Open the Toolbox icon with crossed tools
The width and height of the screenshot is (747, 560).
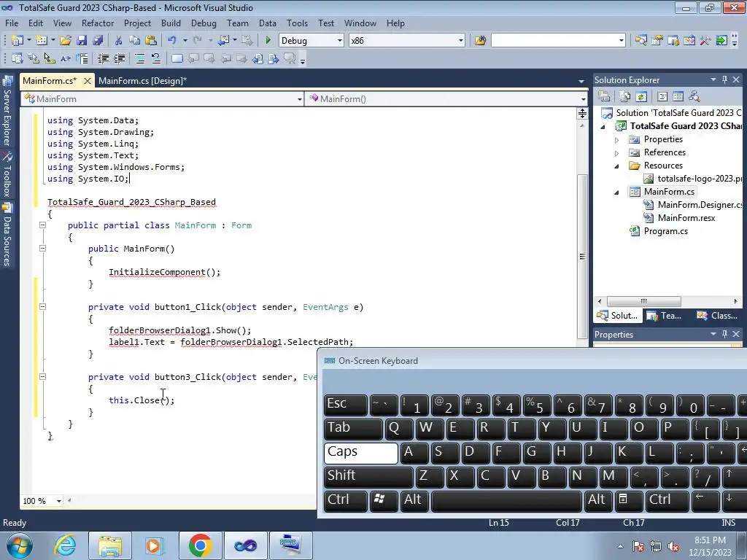pyautogui.click(x=705, y=41)
